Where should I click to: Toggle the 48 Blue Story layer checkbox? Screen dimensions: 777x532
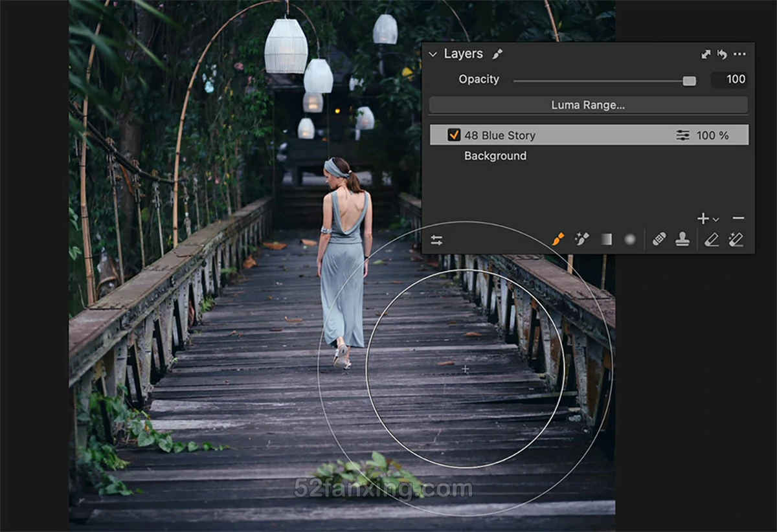click(454, 135)
